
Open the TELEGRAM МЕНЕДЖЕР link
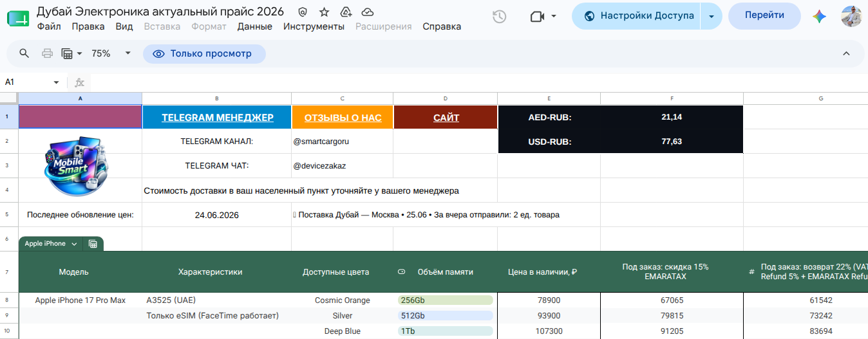pos(217,118)
